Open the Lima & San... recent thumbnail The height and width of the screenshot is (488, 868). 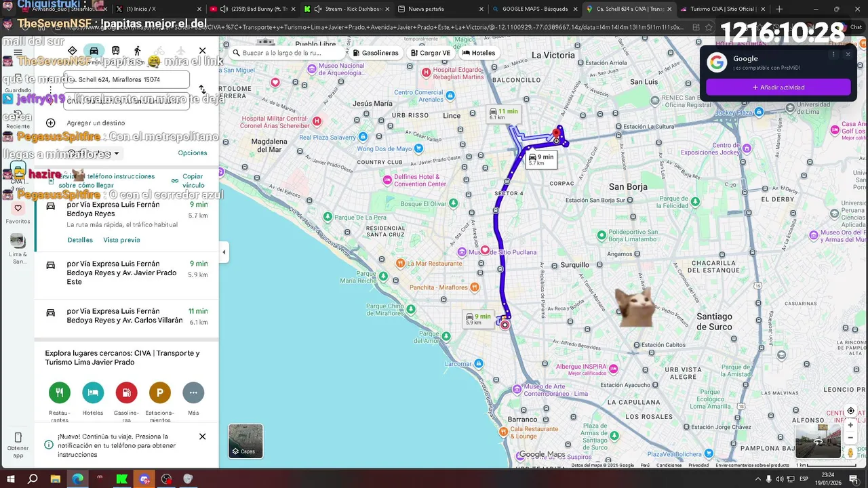point(18,249)
